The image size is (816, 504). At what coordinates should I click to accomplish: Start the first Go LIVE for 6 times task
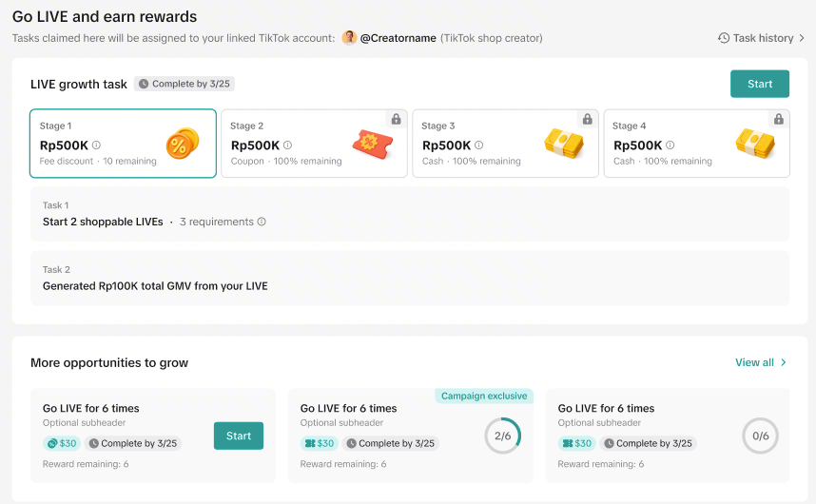[239, 436]
